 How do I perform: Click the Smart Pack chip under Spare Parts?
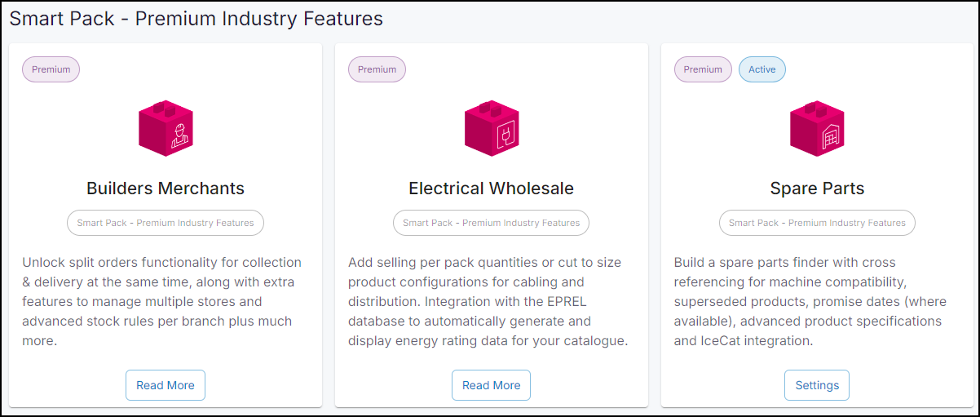[817, 223]
